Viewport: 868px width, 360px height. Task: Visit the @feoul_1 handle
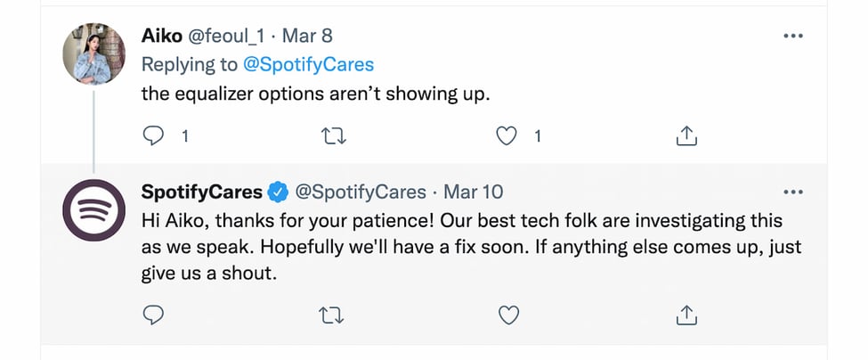pyautogui.click(x=228, y=37)
